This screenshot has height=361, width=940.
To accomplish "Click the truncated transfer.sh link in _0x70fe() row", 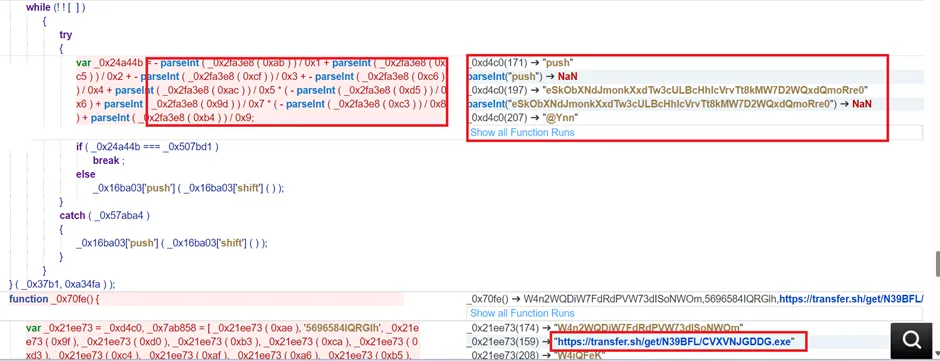I will coord(851,298).
